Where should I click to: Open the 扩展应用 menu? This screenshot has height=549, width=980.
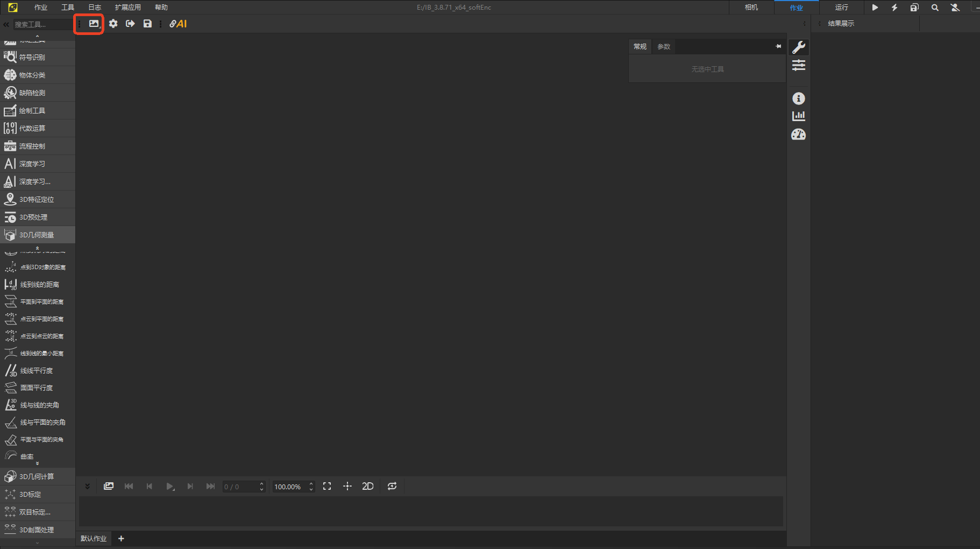tap(127, 8)
